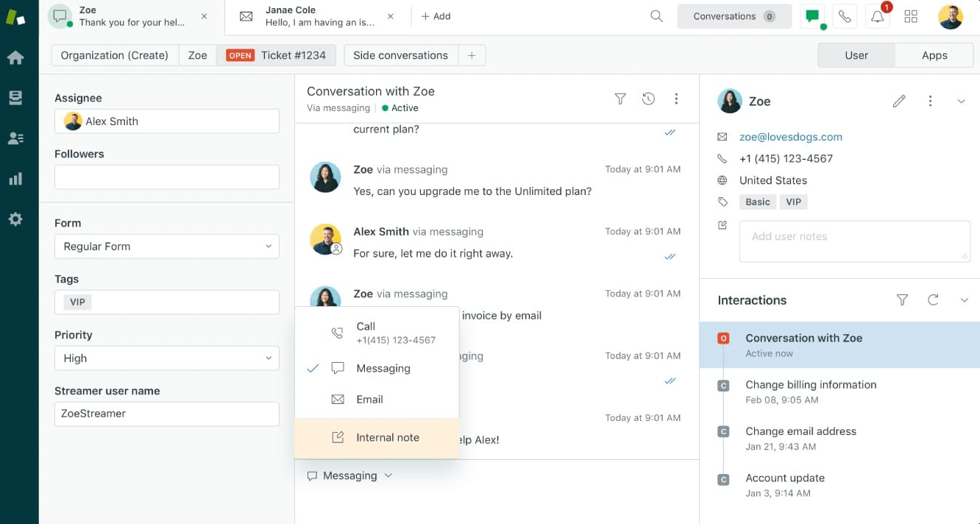980x524 pixels.
Task: Open the Form dropdown showing Regular Form
Action: (166, 246)
